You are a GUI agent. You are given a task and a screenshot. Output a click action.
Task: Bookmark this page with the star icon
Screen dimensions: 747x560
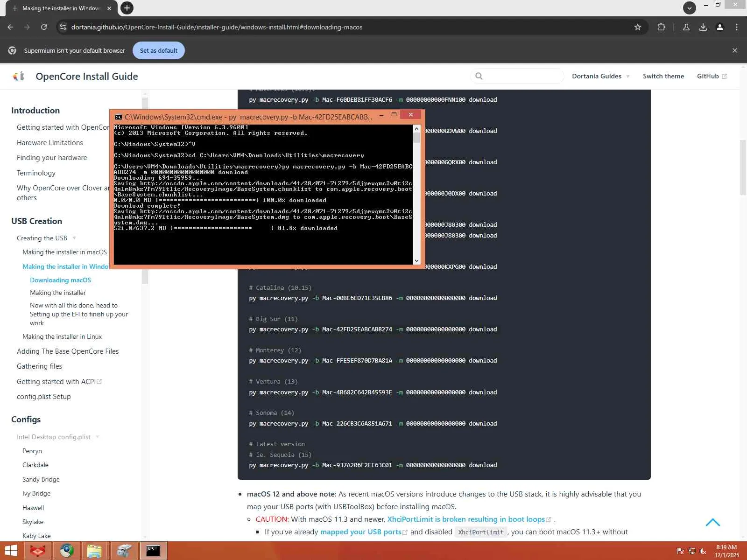[638, 27]
